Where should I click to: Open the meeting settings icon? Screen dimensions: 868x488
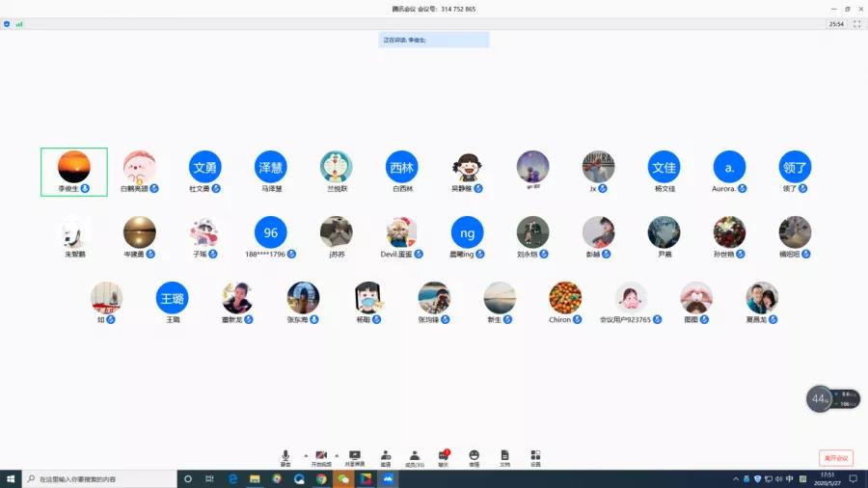[535, 456]
